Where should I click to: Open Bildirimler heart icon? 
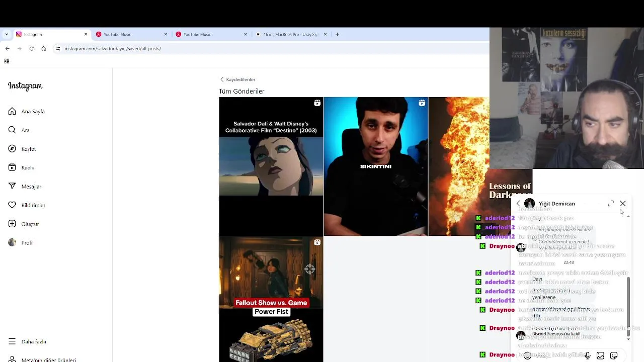(12, 205)
